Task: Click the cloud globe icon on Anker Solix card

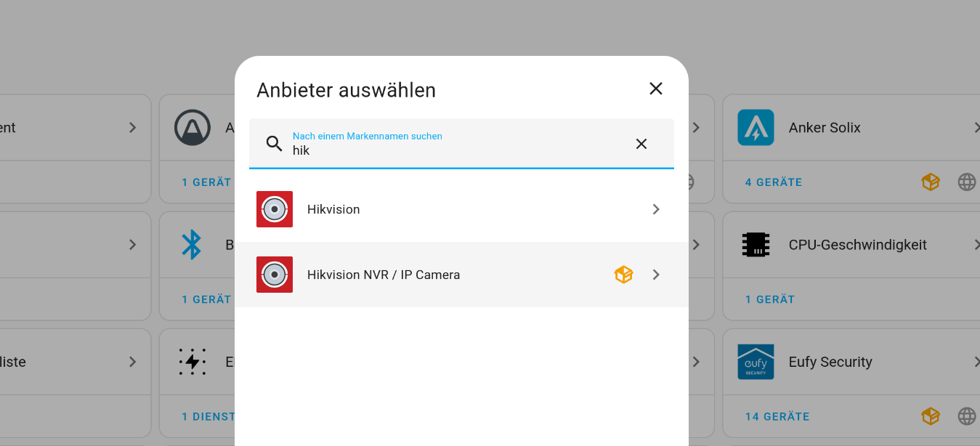Action: point(967,182)
